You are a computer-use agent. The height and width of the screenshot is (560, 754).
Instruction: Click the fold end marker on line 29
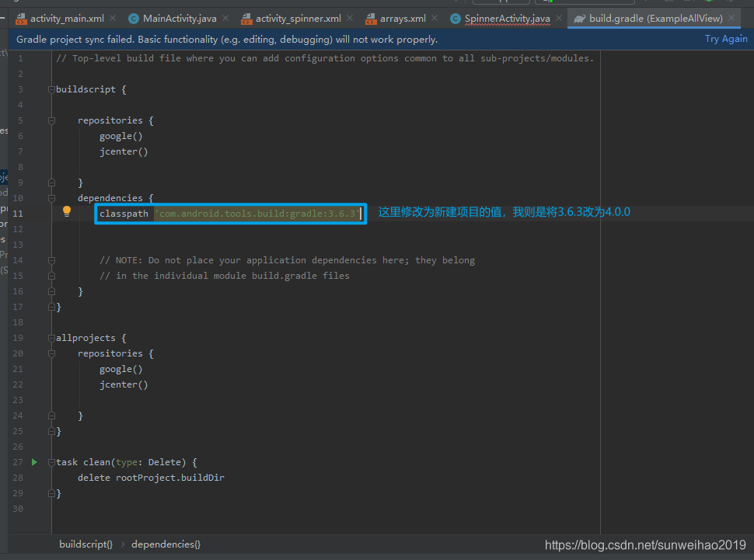[51, 493]
